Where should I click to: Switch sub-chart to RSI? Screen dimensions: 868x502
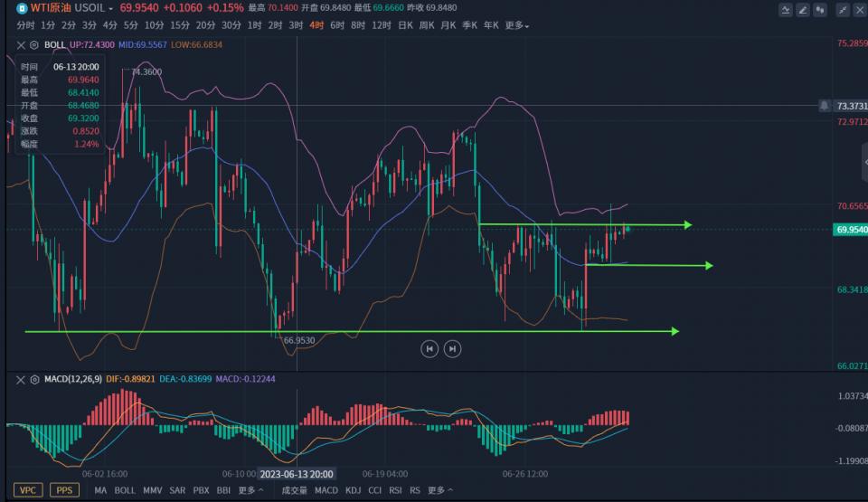tap(395, 490)
